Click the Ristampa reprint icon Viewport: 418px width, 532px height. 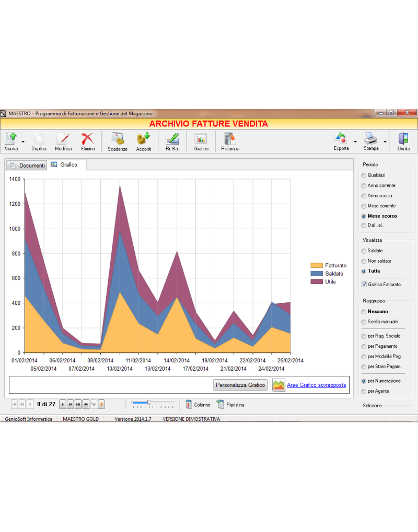click(x=230, y=141)
